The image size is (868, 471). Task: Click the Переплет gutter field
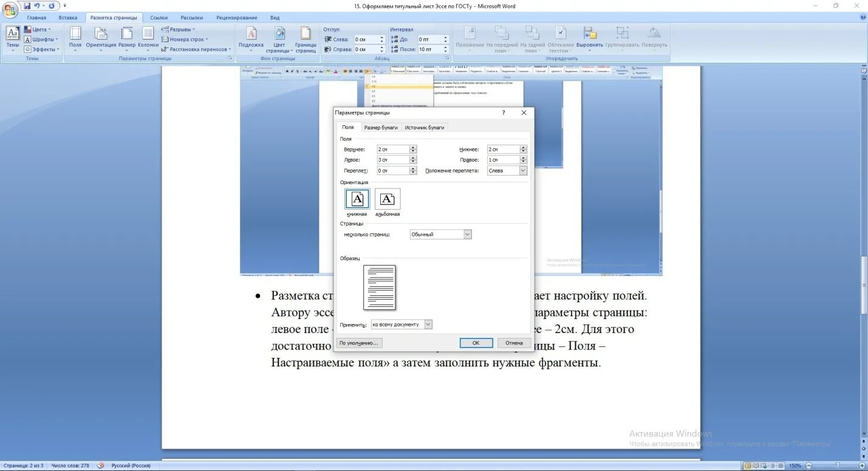point(393,171)
